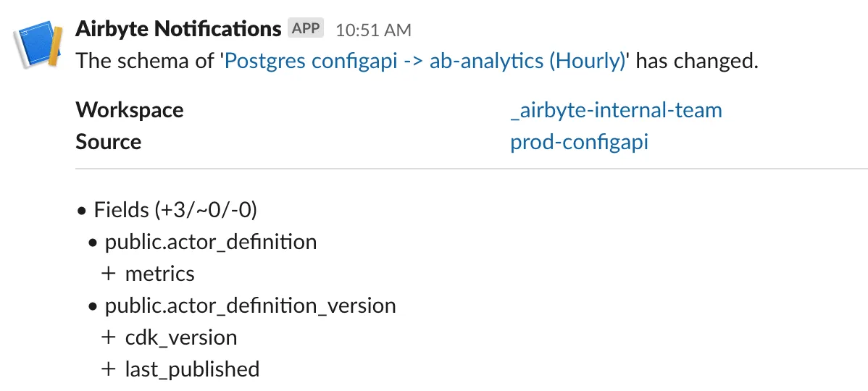This screenshot has height=391, width=868.
Task: Click the plus sign before metrics
Action: click(109, 274)
